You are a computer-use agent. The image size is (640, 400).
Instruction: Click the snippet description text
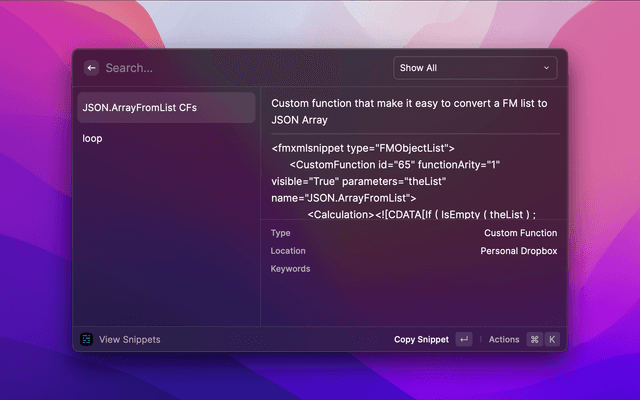tap(409, 110)
